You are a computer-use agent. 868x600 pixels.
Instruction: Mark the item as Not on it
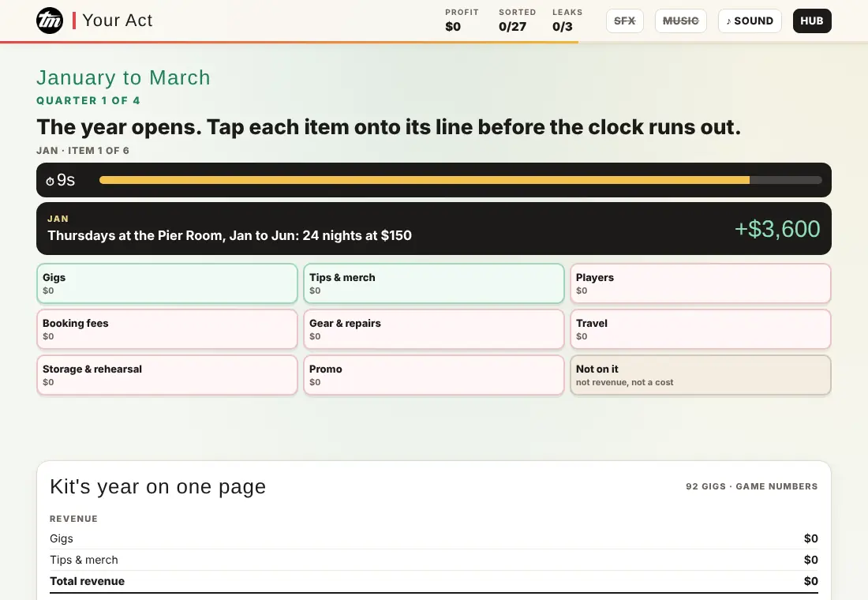tap(700, 375)
